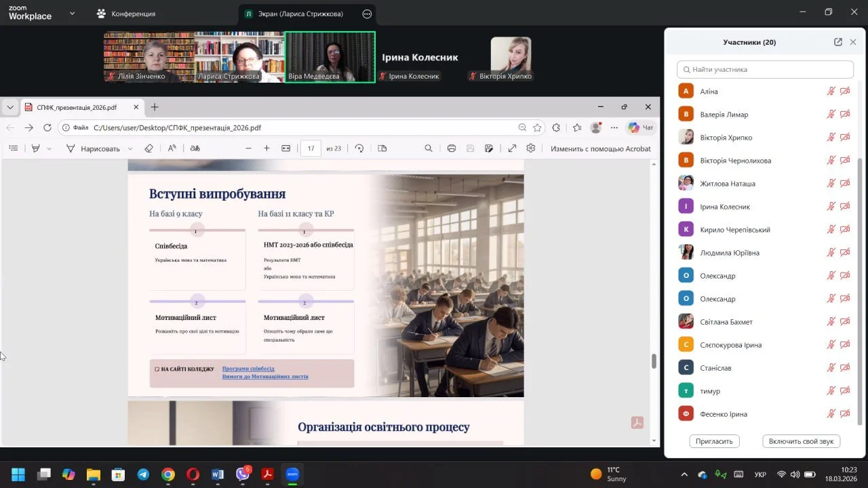Open Viber from the taskbar
Screen dimensions: 868x488
point(243,474)
